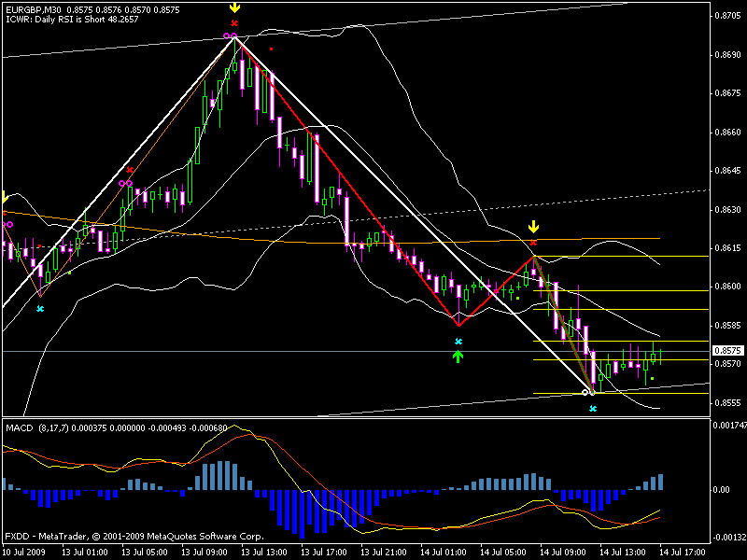Select the small red square right of the peak

271,49
